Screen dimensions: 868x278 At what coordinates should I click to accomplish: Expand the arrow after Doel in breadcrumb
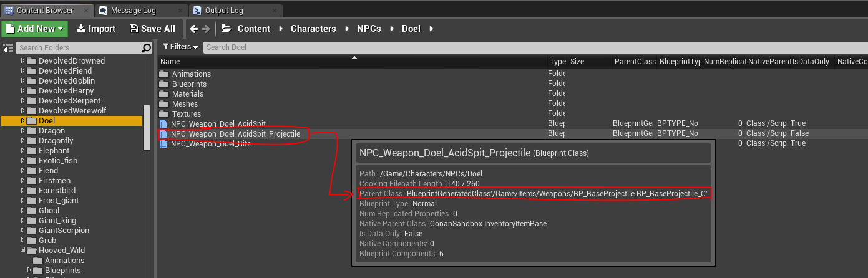point(431,29)
